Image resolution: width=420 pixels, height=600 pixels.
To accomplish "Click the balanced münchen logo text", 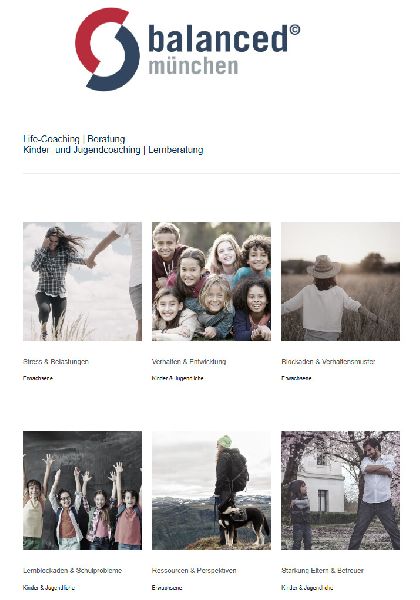I will [224, 50].
